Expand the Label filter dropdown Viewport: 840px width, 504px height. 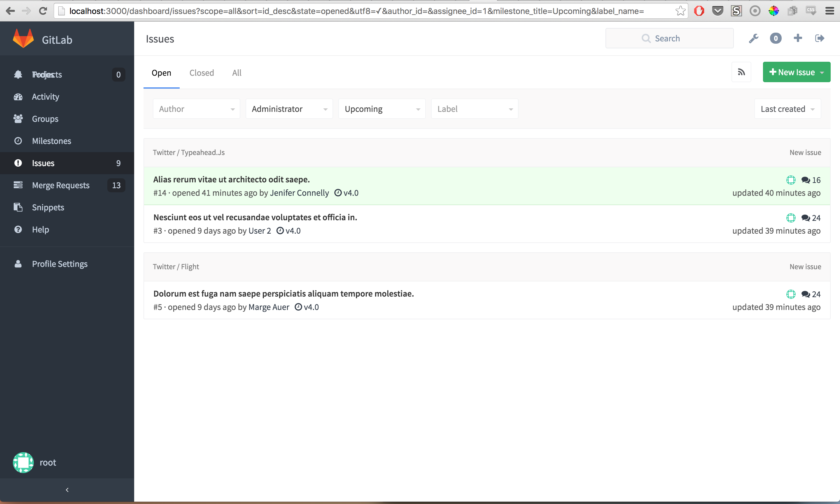click(474, 109)
